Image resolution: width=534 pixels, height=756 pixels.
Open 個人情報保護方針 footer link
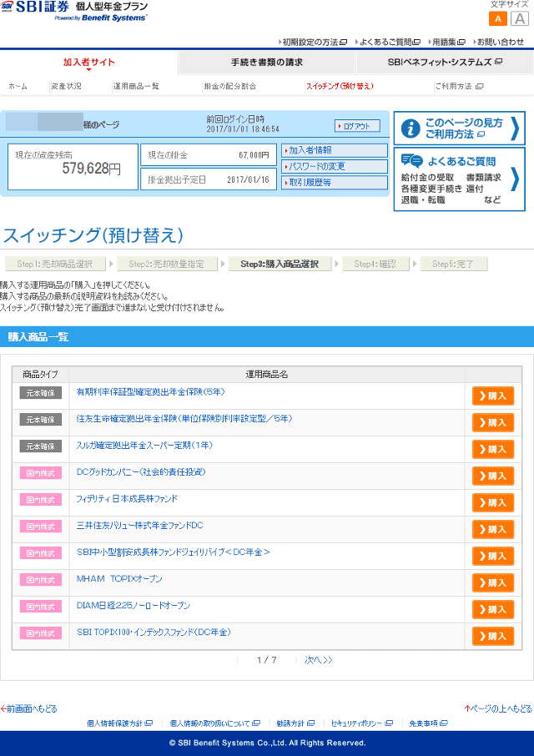119,723
